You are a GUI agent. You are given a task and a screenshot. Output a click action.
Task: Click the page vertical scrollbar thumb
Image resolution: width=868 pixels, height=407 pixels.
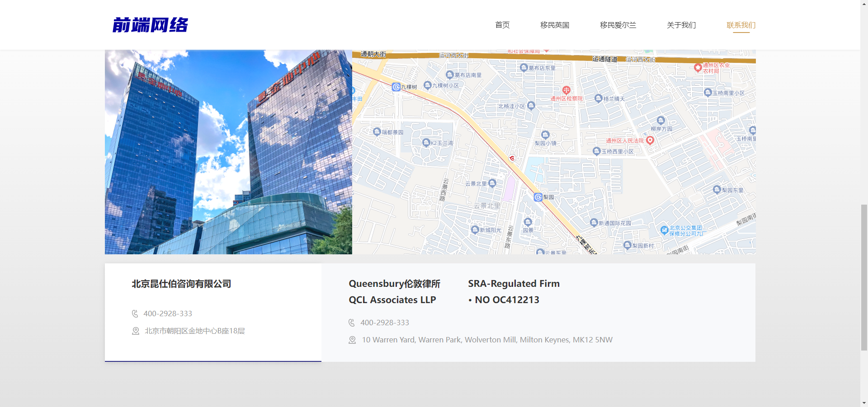coord(864,277)
